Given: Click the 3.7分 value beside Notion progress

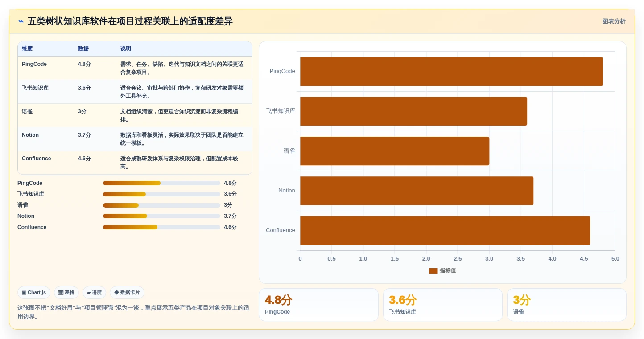Looking at the screenshot, I should 230,216.
